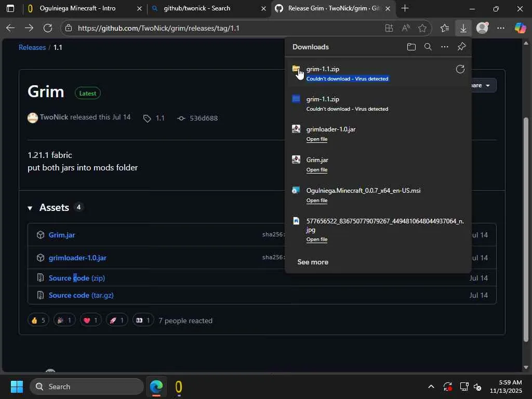View site information via the lock icon

(x=69, y=28)
